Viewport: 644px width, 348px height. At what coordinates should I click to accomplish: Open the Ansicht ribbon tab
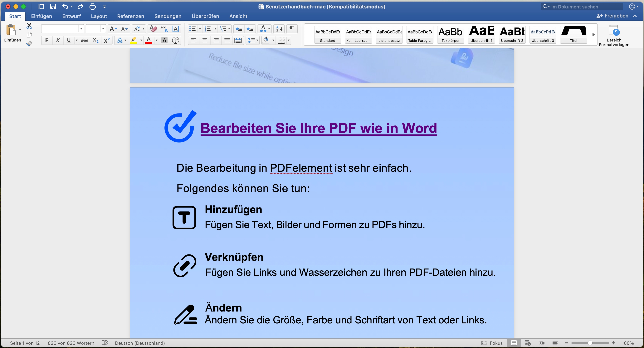238,16
